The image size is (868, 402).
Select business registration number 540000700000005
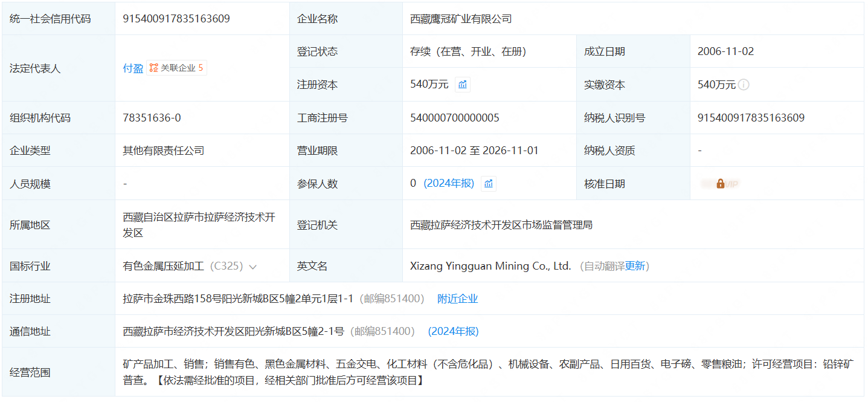[455, 118]
